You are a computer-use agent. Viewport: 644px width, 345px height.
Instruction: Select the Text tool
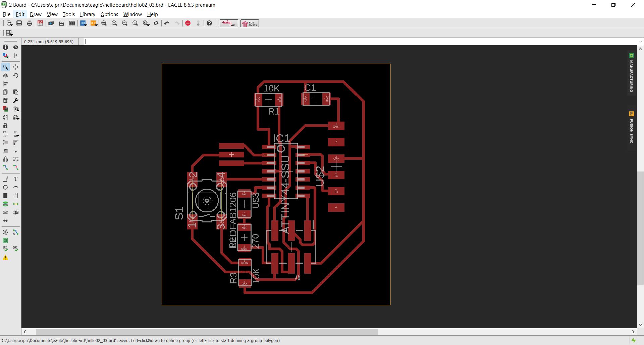click(x=16, y=179)
